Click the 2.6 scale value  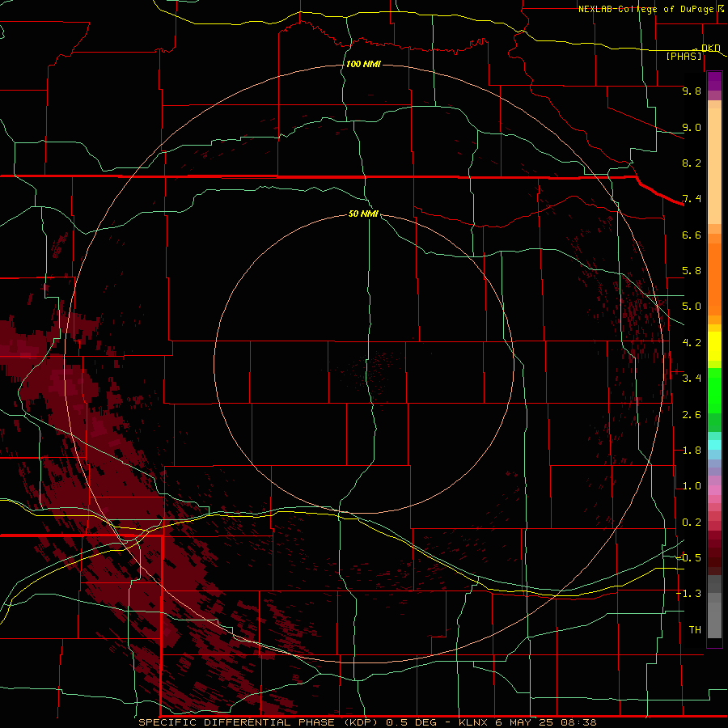click(x=692, y=415)
